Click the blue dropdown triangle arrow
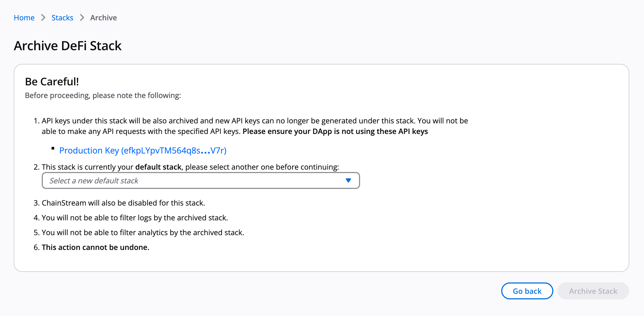This screenshot has height=316, width=644. (348, 180)
